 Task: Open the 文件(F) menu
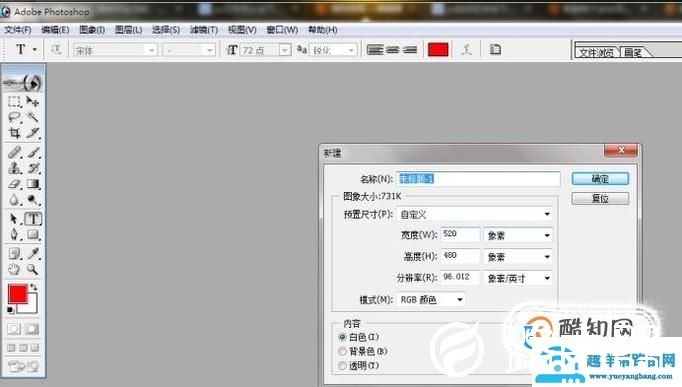[x=18, y=30]
